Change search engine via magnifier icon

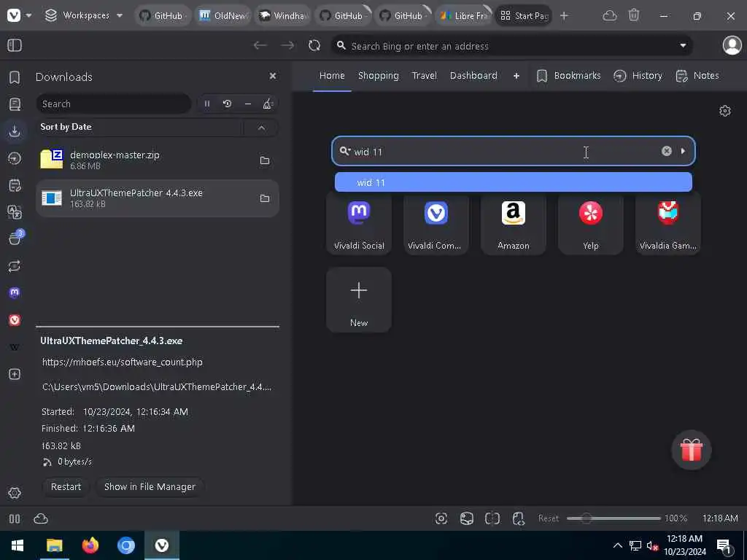[x=345, y=152]
